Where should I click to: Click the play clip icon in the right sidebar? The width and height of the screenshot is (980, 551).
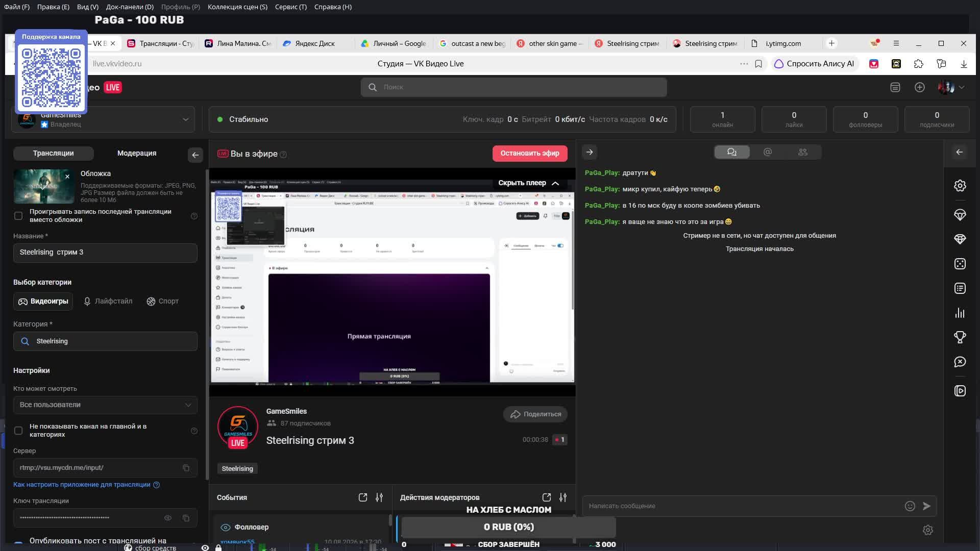point(960,391)
